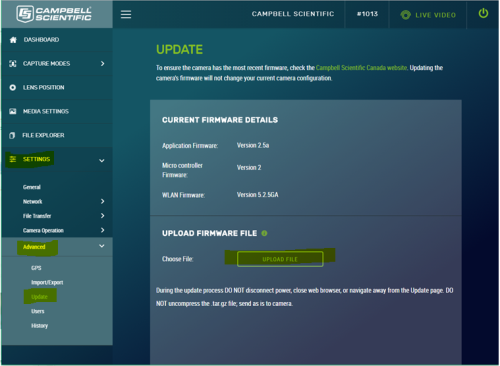Toggle the hamburger menu icon
The height and width of the screenshot is (366, 500).
[126, 14]
